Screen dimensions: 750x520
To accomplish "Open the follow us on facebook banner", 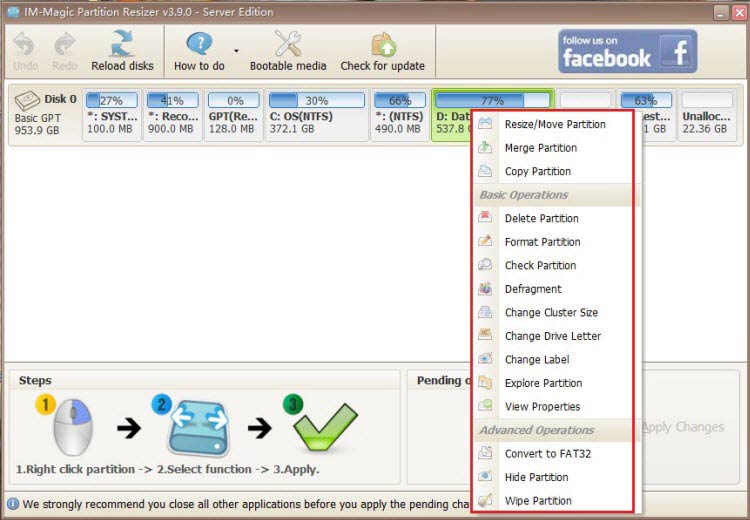I will [627, 51].
